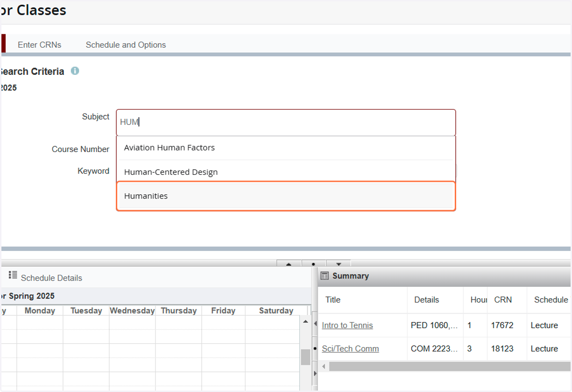Screen dimensions: 572x392
Task: Choose Aviation Human Factors subject option
Action: tap(286, 148)
